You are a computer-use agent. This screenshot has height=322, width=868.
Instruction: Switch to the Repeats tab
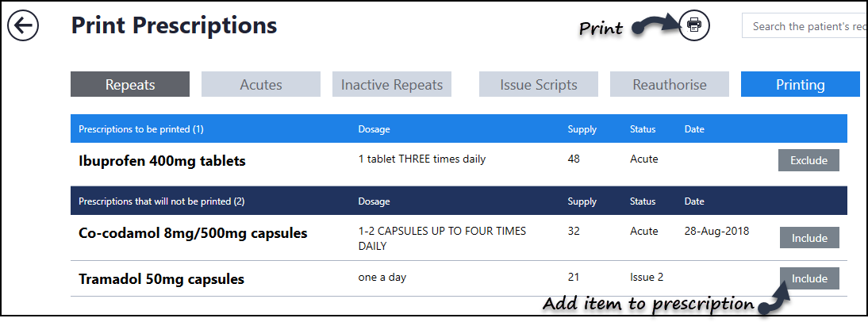130,85
